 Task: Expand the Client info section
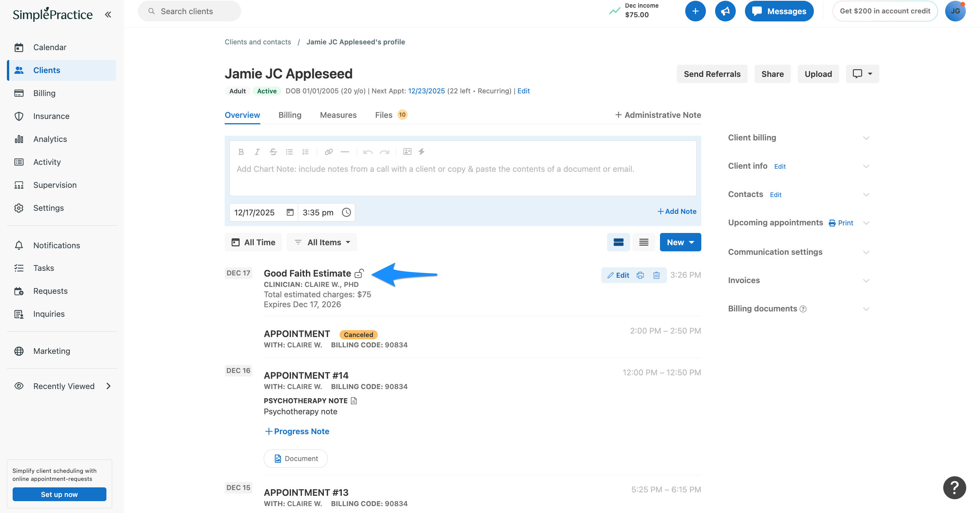pyautogui.click(x=866, y=166)
